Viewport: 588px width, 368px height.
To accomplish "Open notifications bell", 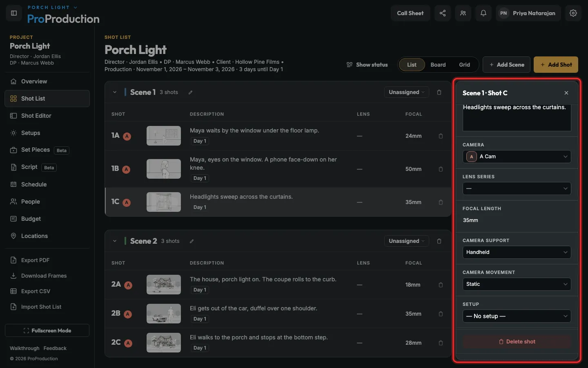I will [x=483, y=13].
